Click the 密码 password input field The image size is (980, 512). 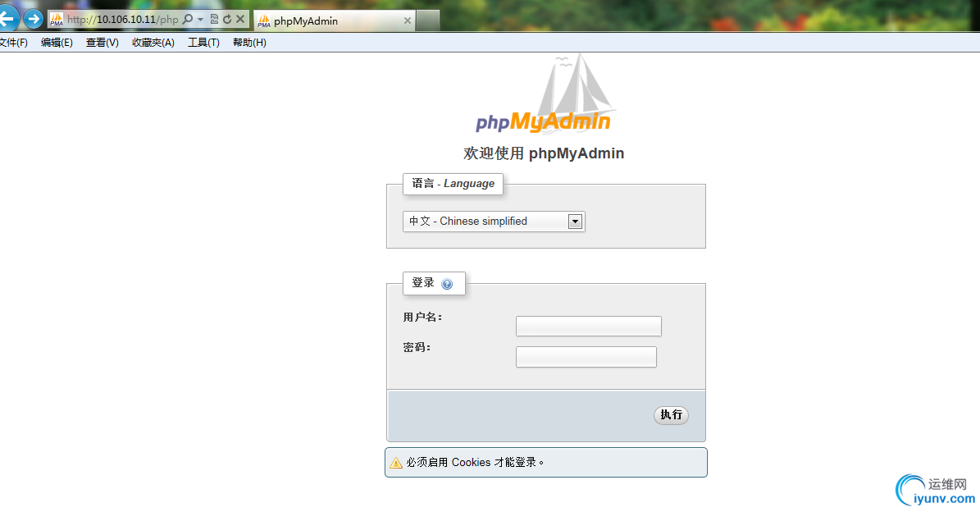(586, 357)
